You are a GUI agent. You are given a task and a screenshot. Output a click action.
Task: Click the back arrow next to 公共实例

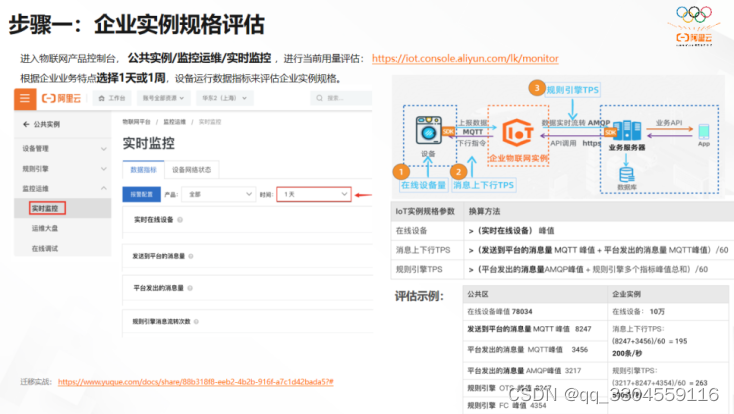point(26,125)
